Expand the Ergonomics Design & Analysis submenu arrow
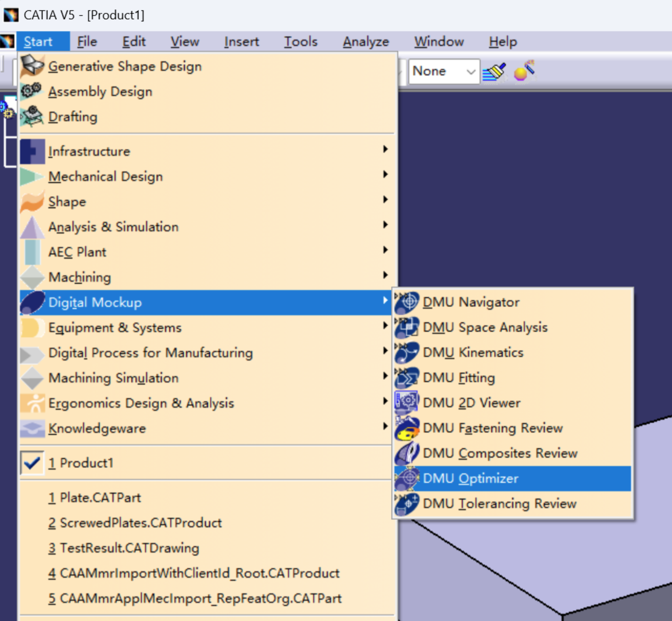Image resolution: width=672 pixels, height=621 pixels. click(x=385, y=401)
